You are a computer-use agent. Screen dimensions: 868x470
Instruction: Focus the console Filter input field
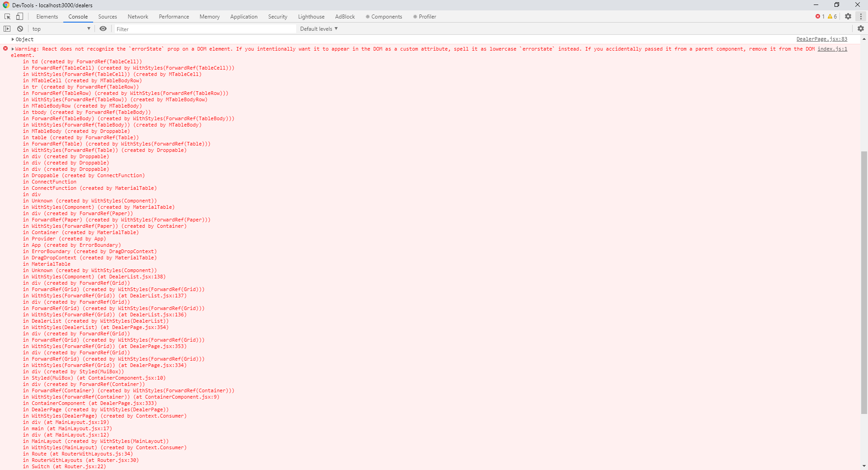click(x=205, y=29)
